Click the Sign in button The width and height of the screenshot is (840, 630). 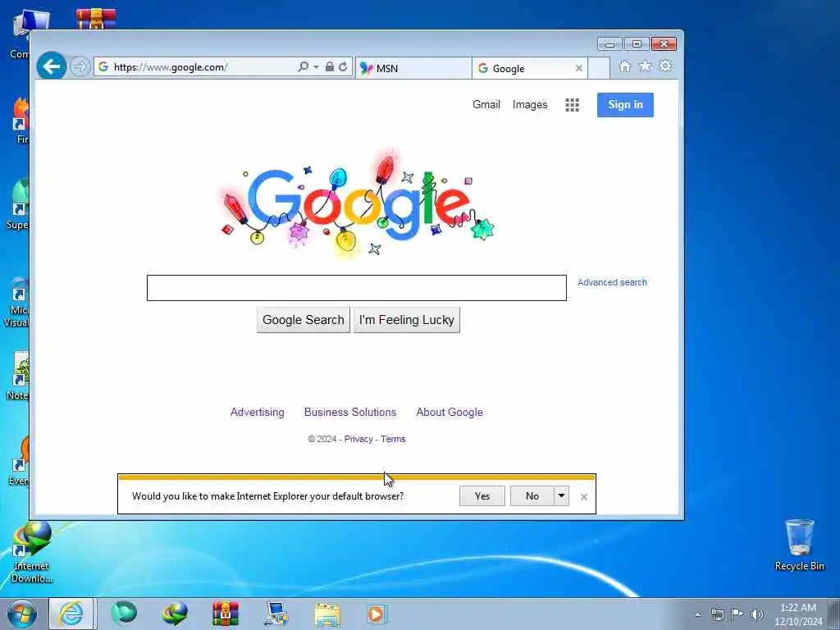click(625, 104)
